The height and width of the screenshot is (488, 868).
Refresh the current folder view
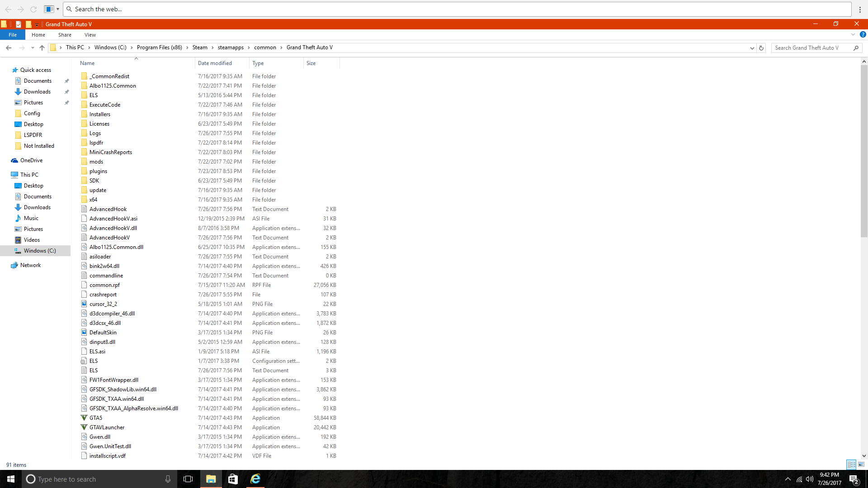click(x=761, y=48)
